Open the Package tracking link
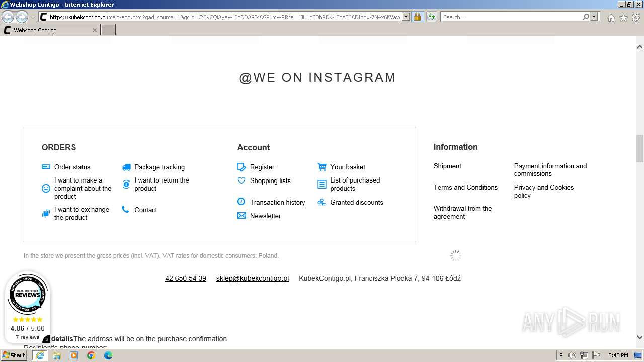Image resolution: width=644 pixels, height=362 pixels. point(159,167)
